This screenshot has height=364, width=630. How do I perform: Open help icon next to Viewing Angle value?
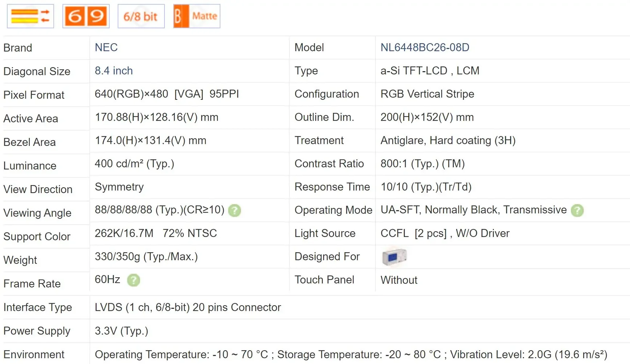click(235, 210)
